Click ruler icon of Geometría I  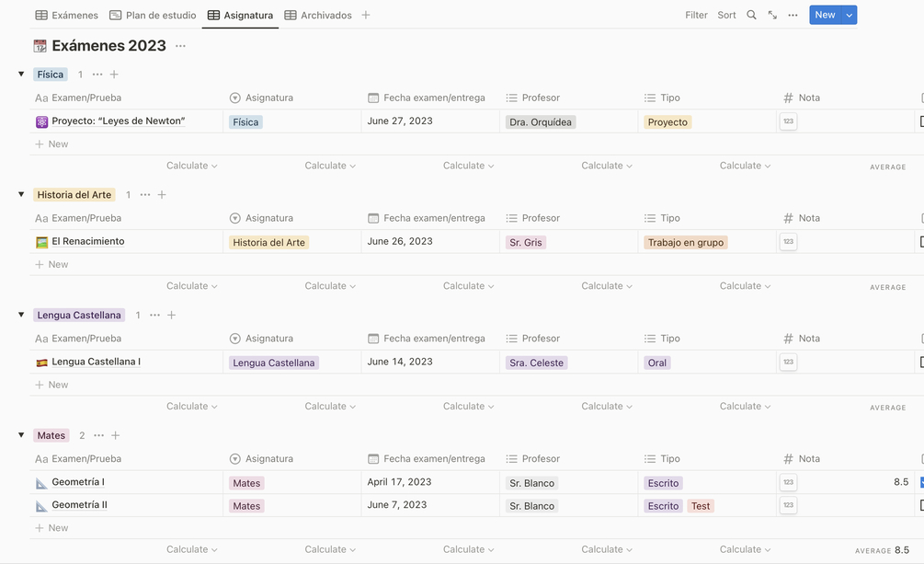pos(42,483)
